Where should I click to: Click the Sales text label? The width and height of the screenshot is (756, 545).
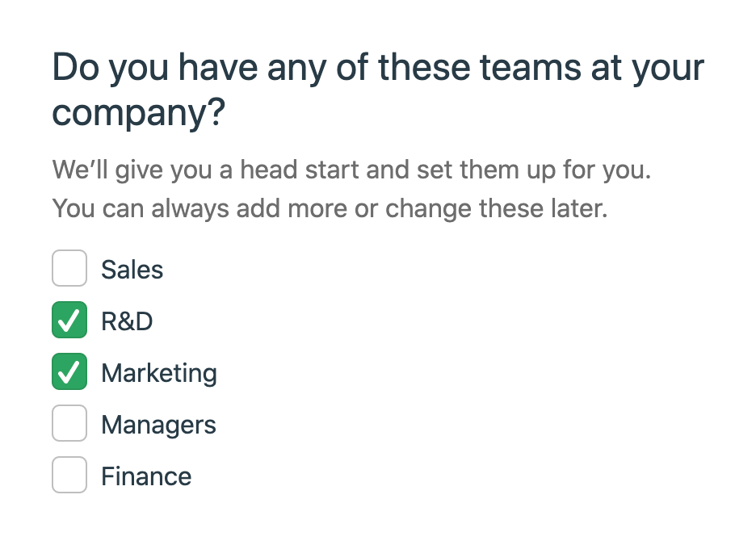[132, 270]
